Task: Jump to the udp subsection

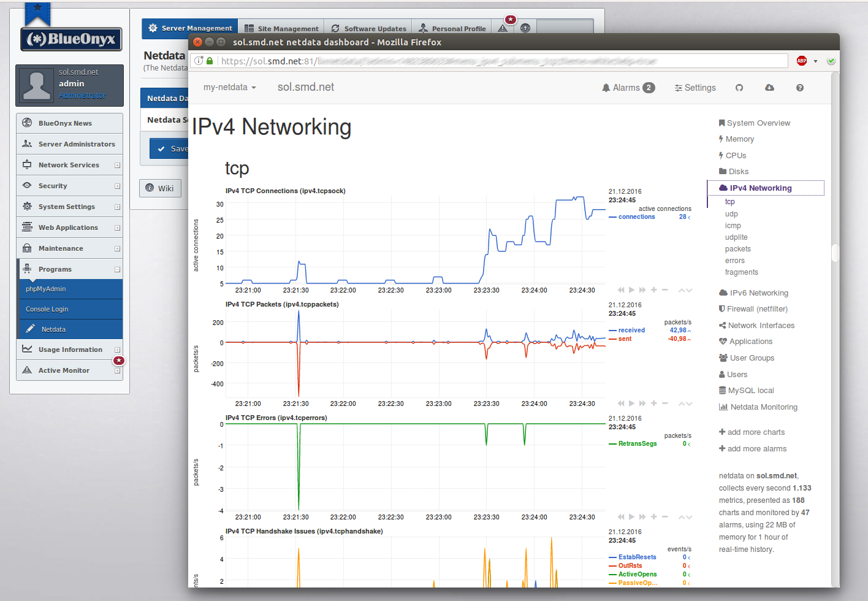Action: [731, 214]
